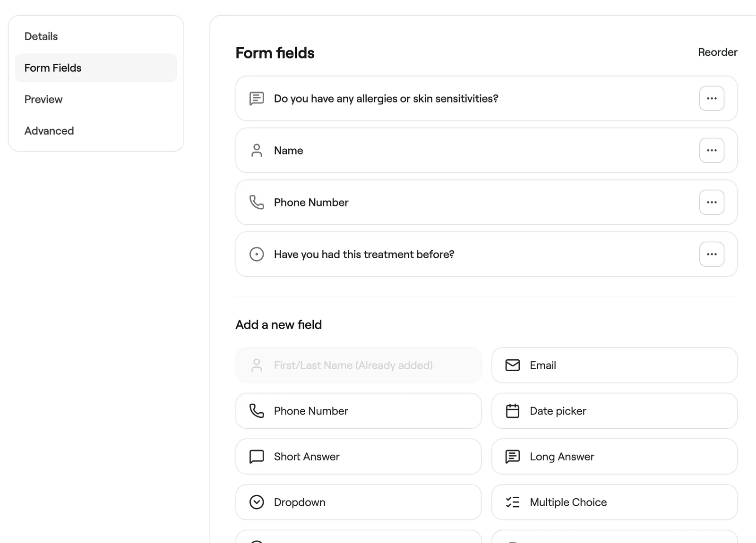Select the Form Fields sidebar item

96,68
